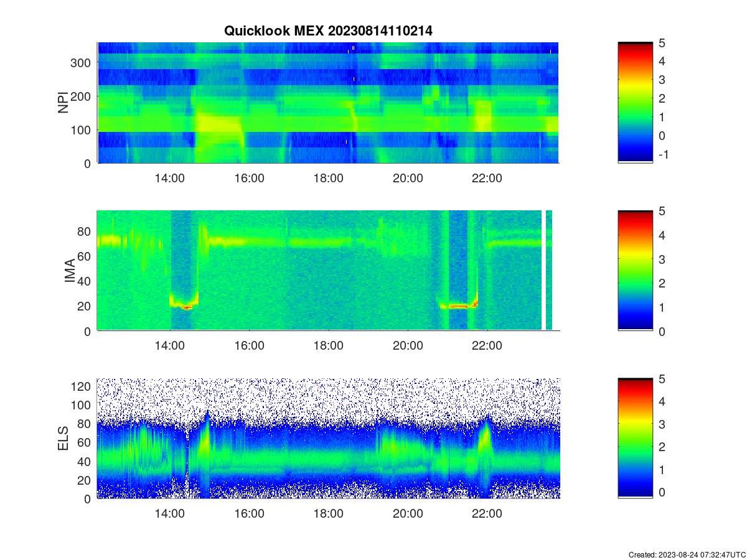Select the 20 tick on IMA y-axis
The image size is (747, 560).
tap(85, 306)
